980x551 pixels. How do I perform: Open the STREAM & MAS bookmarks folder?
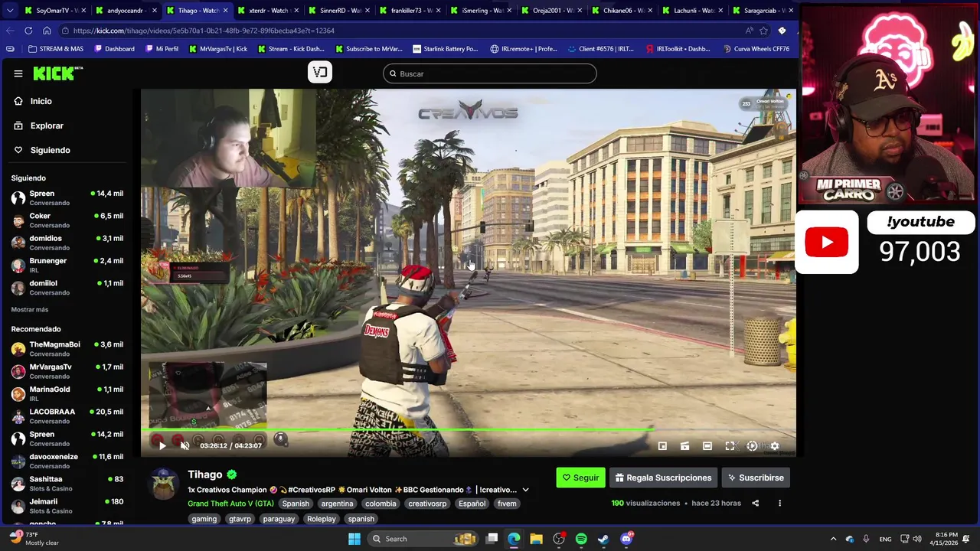coord(56,49)
